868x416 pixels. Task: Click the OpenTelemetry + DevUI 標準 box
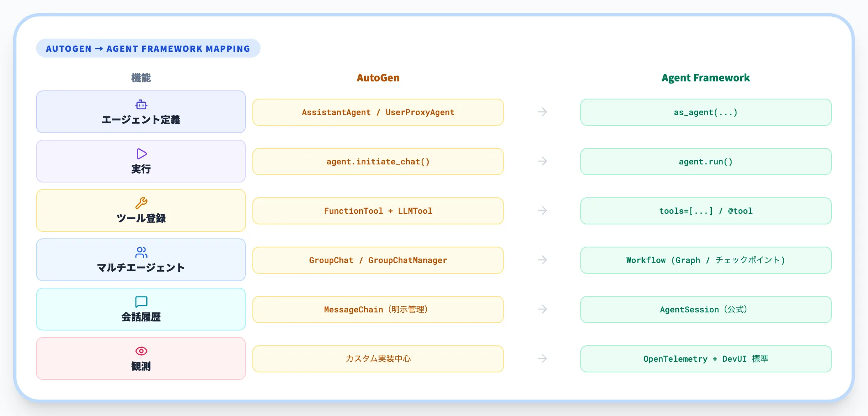(x=706, y=359)
